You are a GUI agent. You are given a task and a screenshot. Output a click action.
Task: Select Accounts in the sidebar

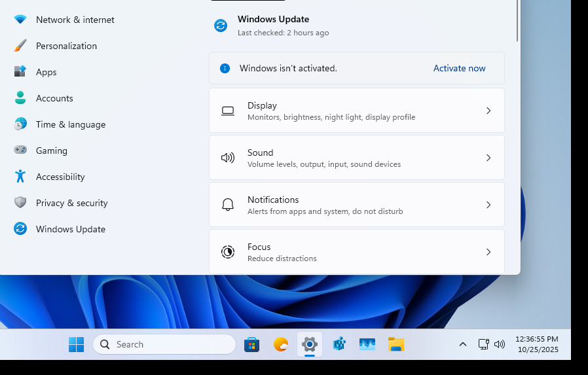point(54,98)
